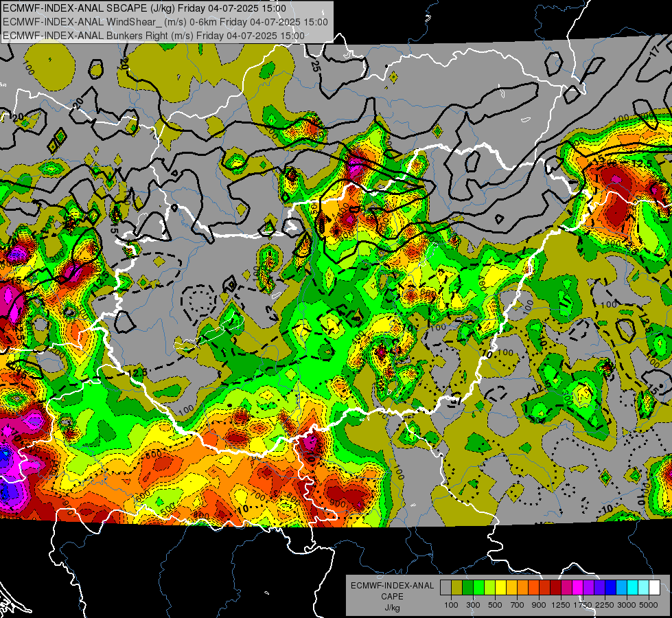Click the 1250 legend value
672x618 pixels.
[561, 605]
